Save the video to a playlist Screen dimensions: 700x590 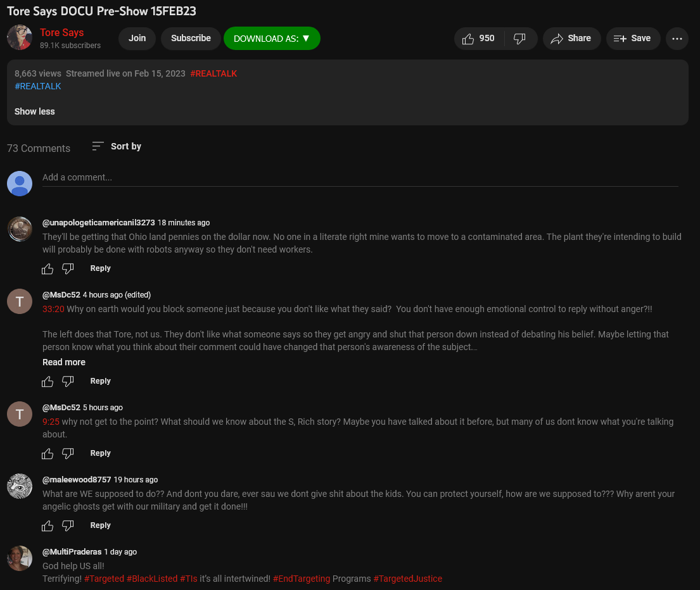[x=633, y=39]
